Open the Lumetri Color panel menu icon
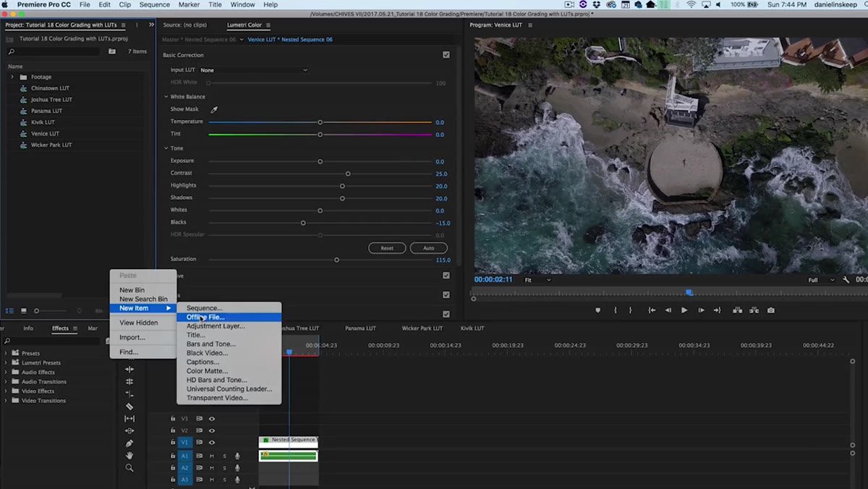 click(x=270, y=25)
